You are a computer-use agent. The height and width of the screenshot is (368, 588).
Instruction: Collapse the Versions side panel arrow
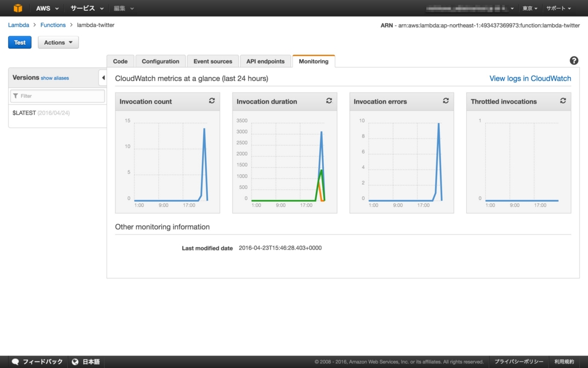103,78
